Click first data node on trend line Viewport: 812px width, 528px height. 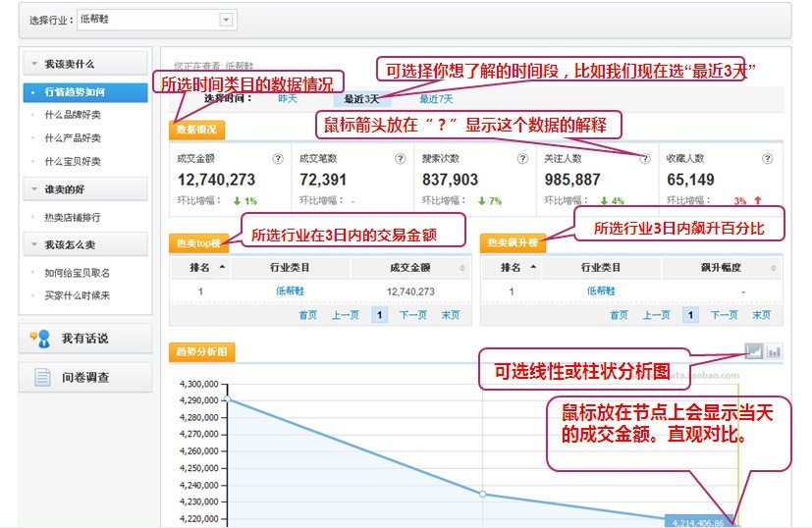coord(228,398)
